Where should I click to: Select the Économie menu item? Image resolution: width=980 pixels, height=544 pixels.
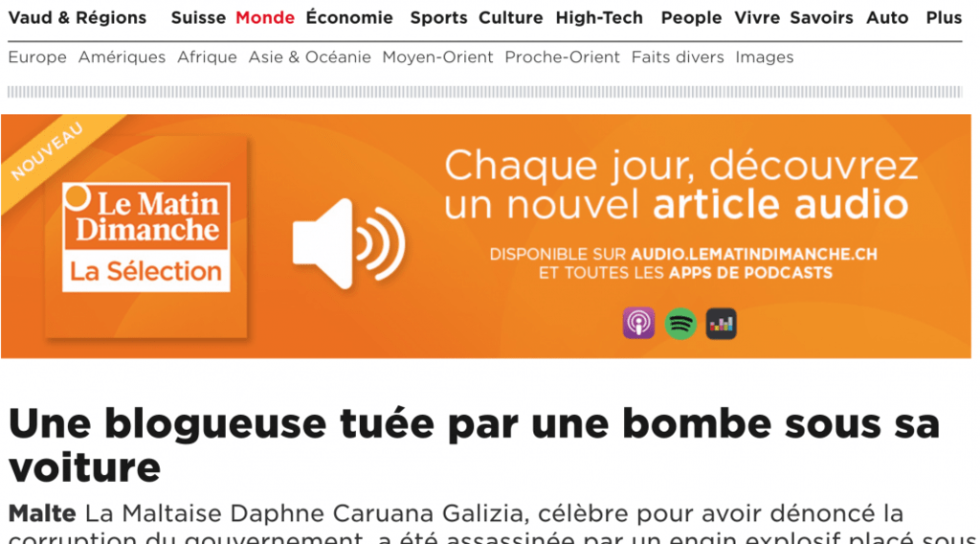click(349, 17)
